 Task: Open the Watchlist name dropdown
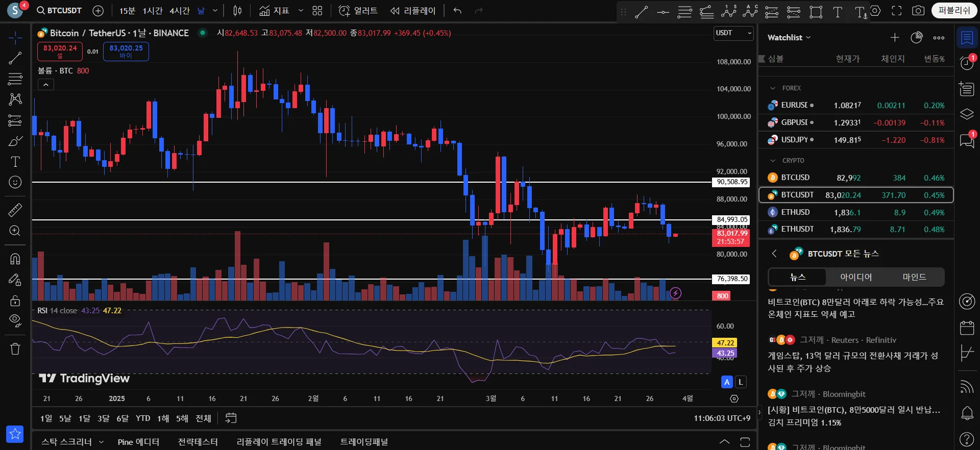coord(789,37)
